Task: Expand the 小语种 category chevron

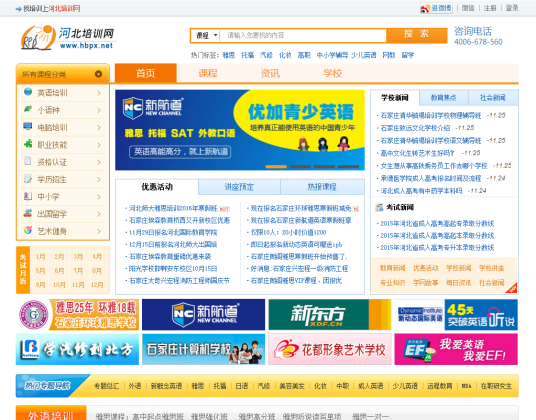Action: pyautogui.click(x=99, y=110)
